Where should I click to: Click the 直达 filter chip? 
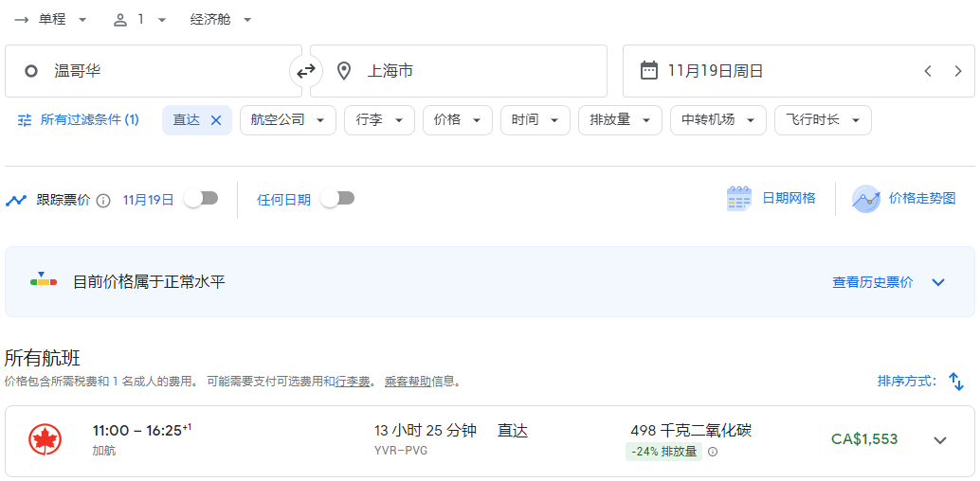(x=197, y=120)
